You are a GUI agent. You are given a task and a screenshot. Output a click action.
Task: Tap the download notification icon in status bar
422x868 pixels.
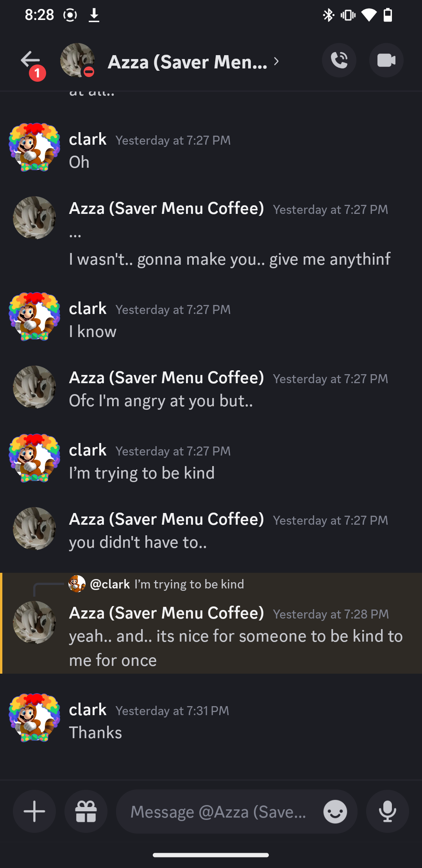point(94,15)
